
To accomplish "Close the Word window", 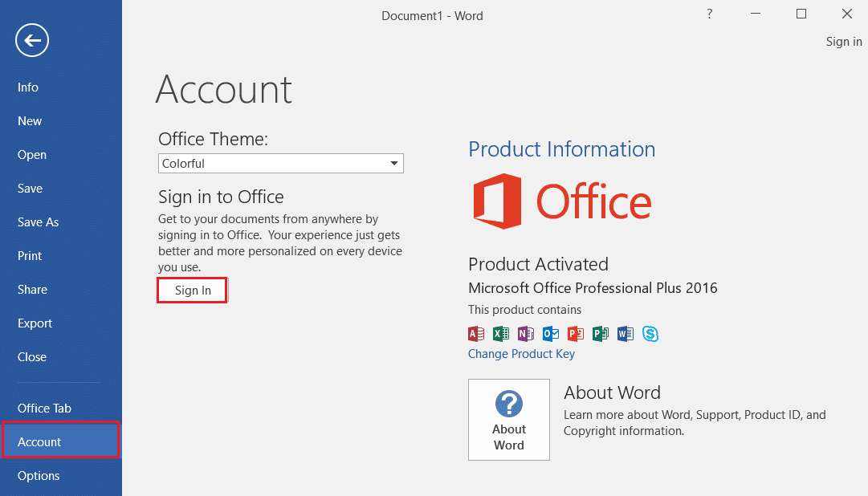I will point(847,14).
